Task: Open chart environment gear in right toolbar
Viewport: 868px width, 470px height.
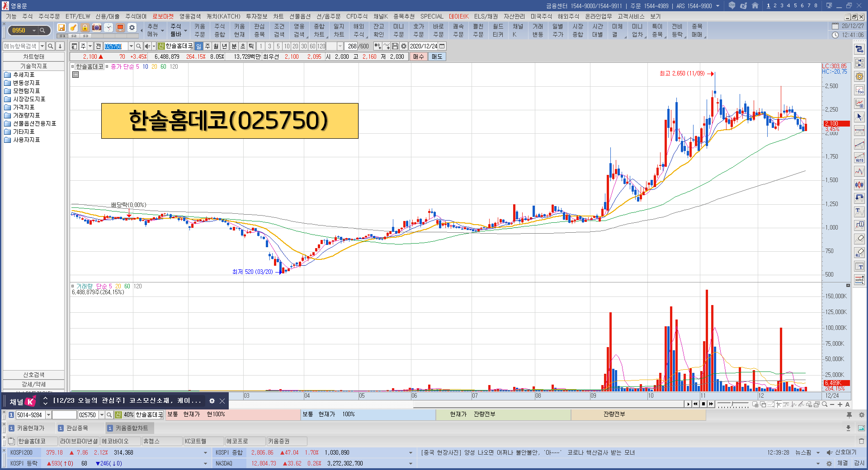Action: pyautogui.click(x=859, y=76)
